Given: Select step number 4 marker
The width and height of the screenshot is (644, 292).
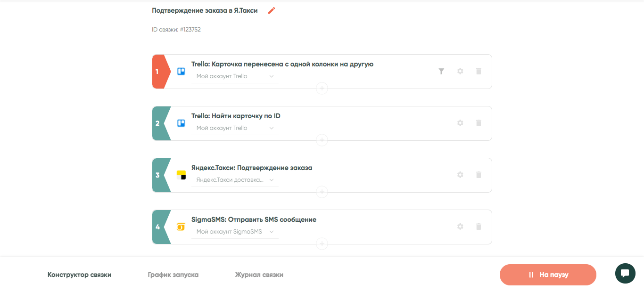Looking at the screenshot, I should [161, 227].
